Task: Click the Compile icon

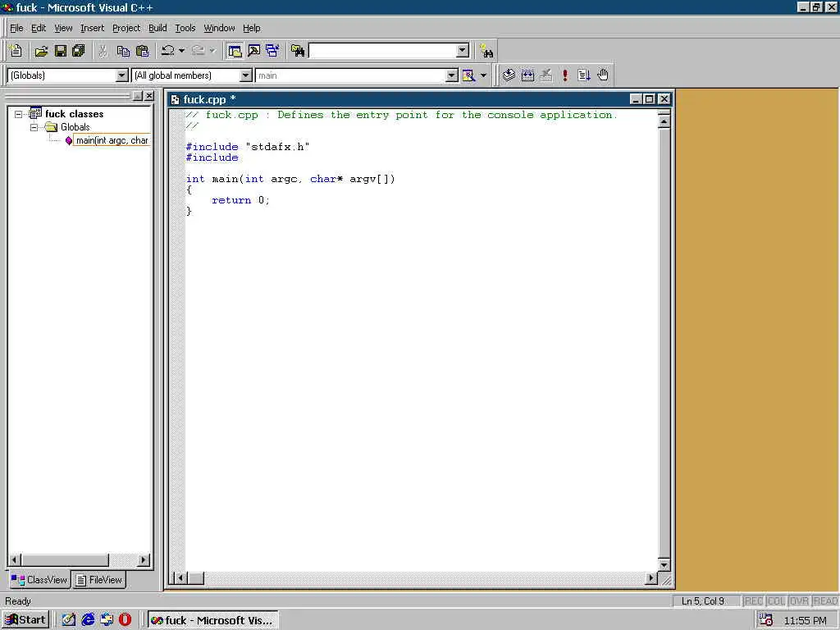Action: pos(509,75)
